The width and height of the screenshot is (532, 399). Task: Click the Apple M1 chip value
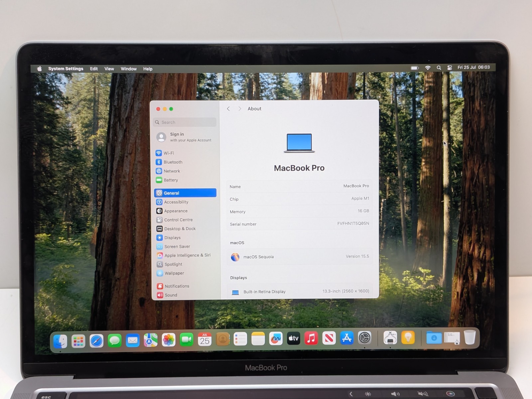point(360,199)
